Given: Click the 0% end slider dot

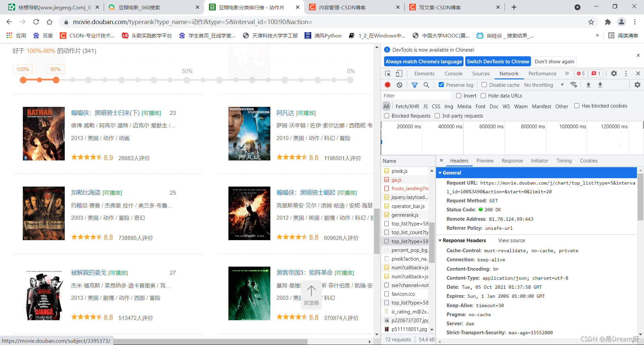Looking at the screenshot, I should click(350, 80).
